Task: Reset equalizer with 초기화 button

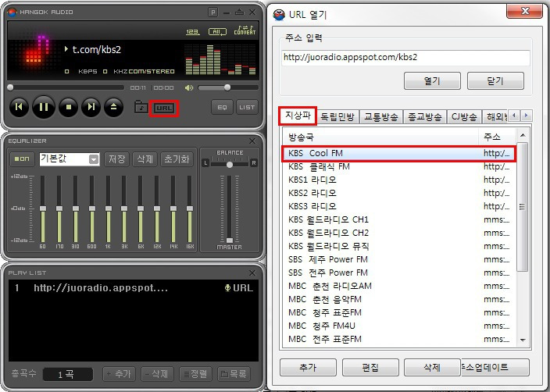Action: tap(177, 159)
